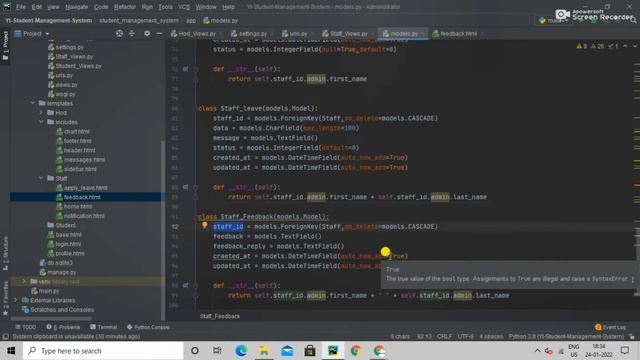
Task: Click the taskbar search box
Action: coord(103,351)
